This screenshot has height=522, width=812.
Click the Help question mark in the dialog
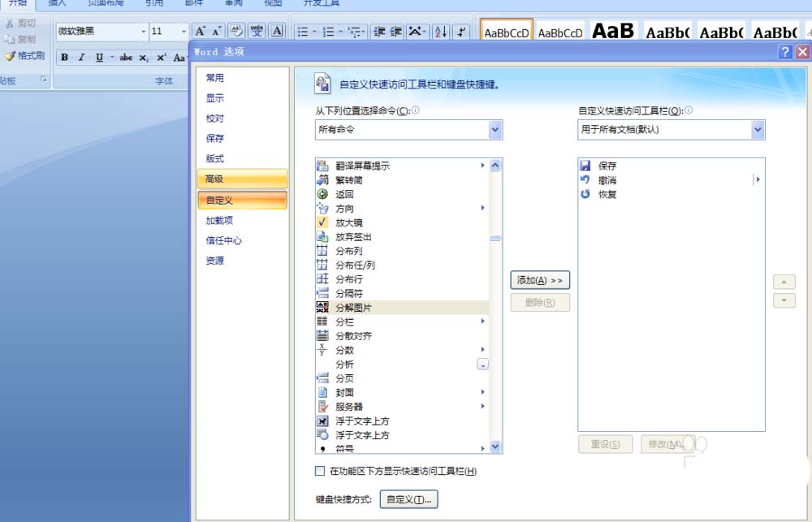(785, 51)
